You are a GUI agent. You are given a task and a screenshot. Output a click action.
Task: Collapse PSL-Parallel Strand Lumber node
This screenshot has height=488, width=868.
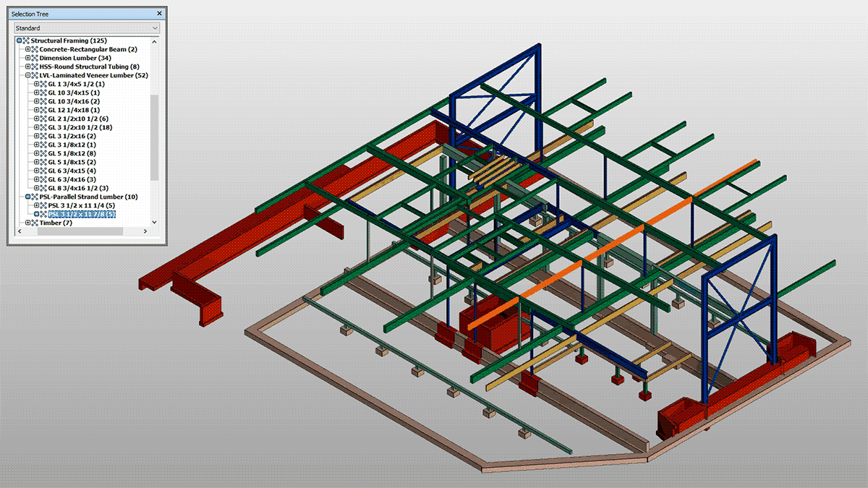pos(28,197)
